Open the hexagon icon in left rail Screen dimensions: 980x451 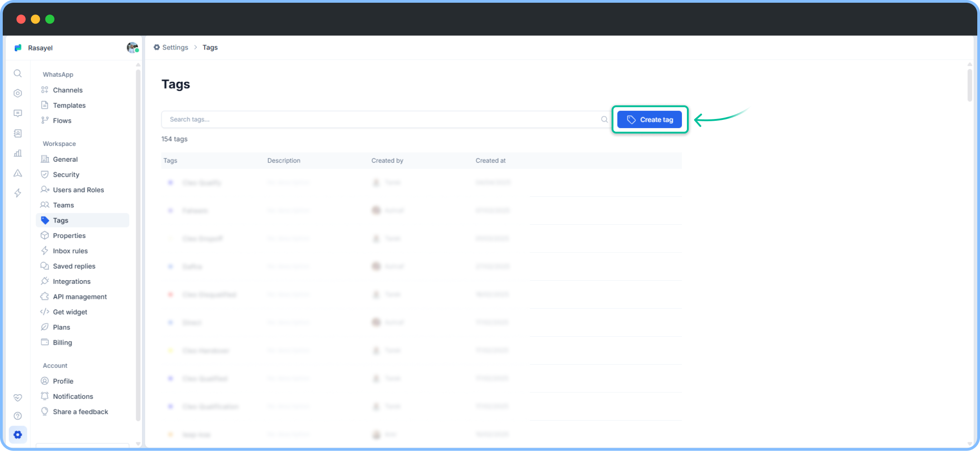point(18,94)
